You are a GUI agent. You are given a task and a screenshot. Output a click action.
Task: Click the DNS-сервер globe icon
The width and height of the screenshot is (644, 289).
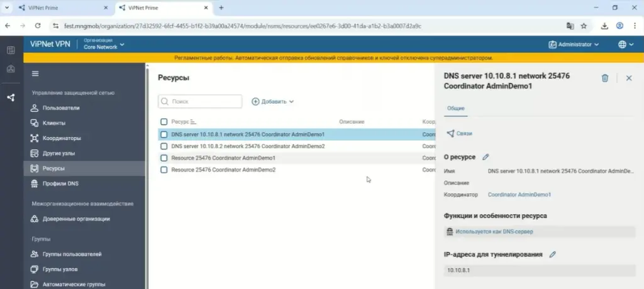point(450,232)
